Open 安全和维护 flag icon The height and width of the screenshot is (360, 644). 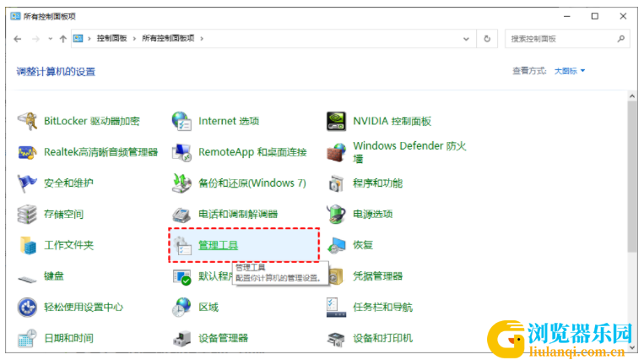28,183
